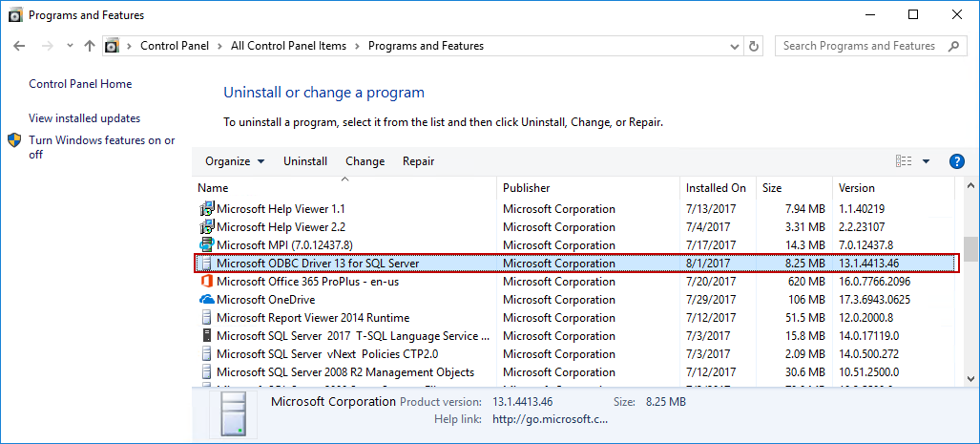980x444 pixels.
Task: Click View installed updates link
Action: [x=84, y=118]
